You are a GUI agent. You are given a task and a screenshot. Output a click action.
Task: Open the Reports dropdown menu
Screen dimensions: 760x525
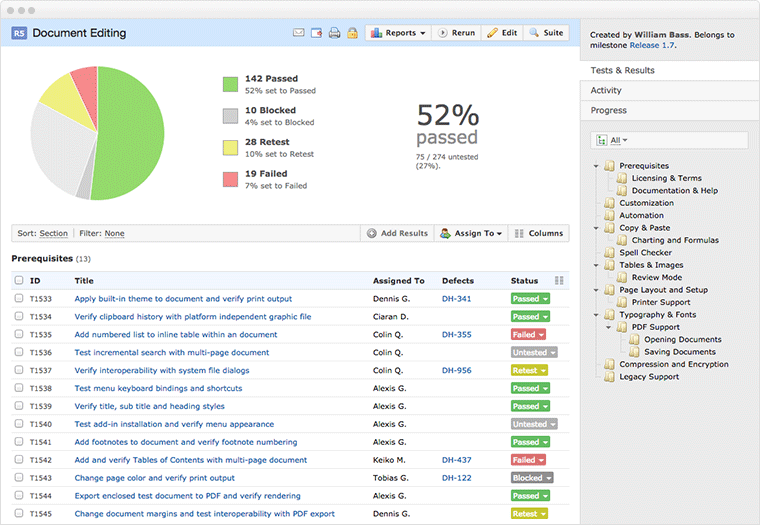point(398,33)
